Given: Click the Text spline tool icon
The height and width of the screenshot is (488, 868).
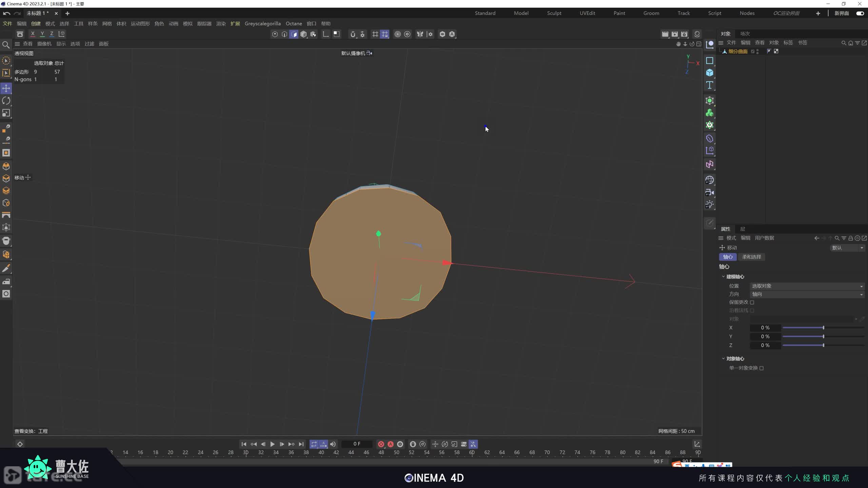Looking at the screenshot, I should tap(709, 85).
